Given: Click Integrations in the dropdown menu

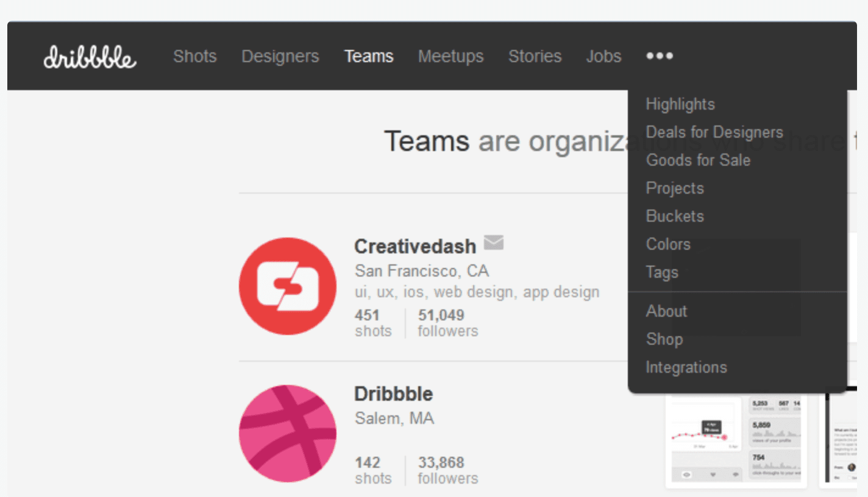Looking at the screenshot, I should click(686, 367).
